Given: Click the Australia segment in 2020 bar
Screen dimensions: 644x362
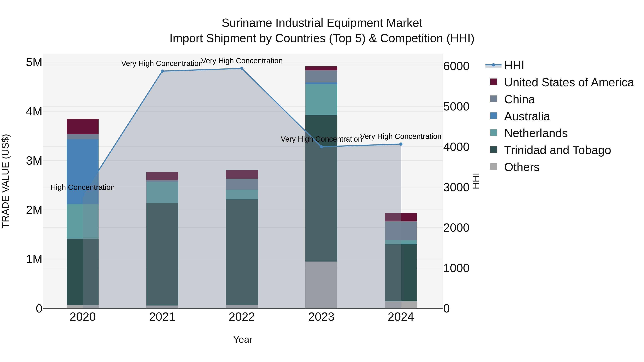Looking at the screenshot, I should 82,171.
